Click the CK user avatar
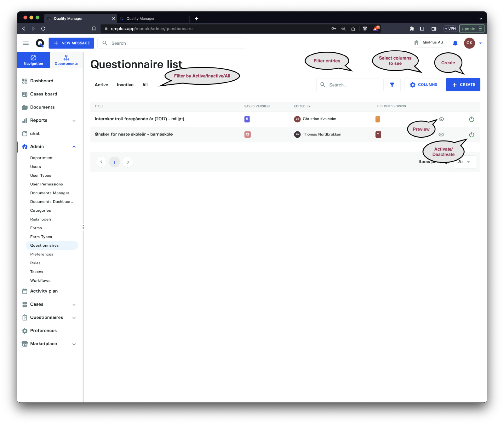The image size is (504, 425). tap(469, 43)
